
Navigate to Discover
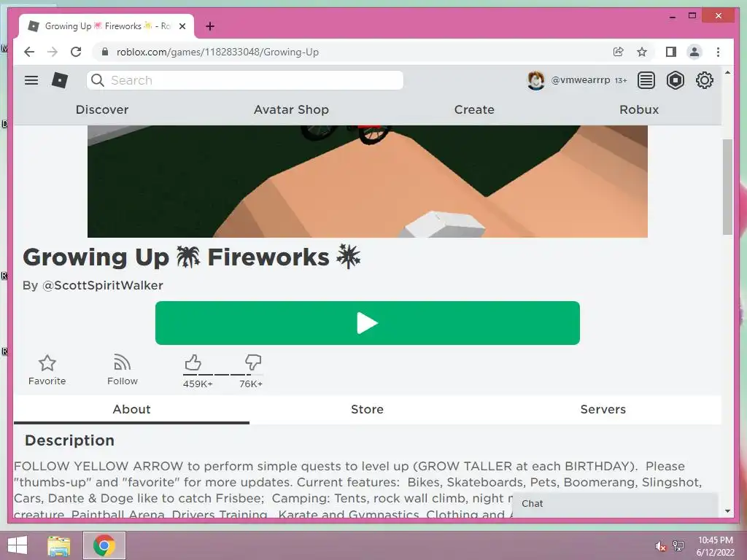coord(102,109)
